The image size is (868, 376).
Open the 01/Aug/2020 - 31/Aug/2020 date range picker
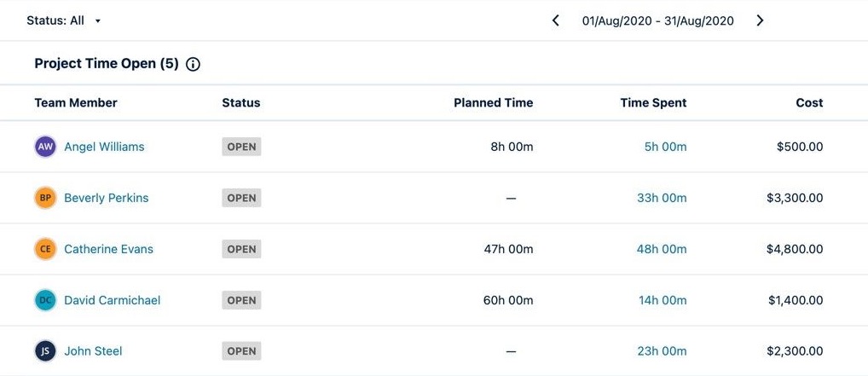point(657,20)
